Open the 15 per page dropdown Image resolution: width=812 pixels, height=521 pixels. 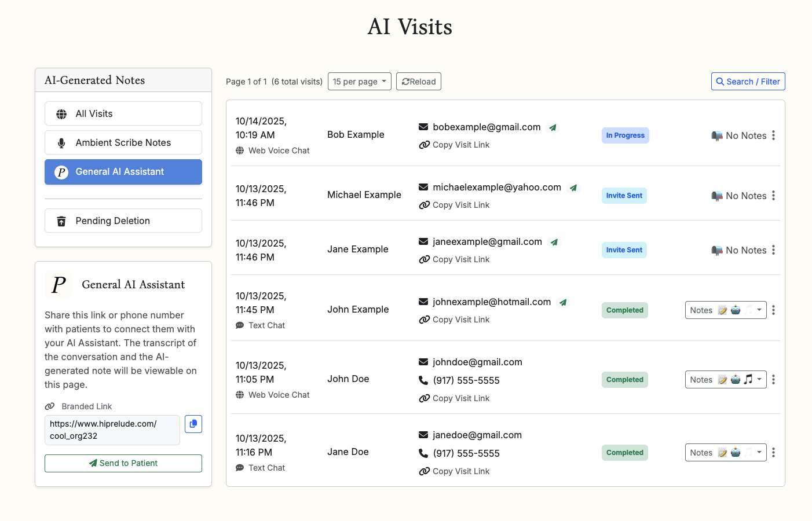tap(359, 82)
